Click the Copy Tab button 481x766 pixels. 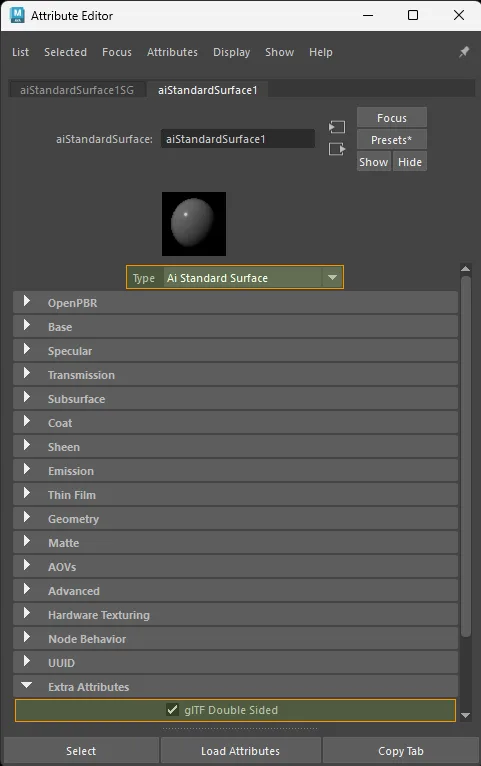click(400, 751)
